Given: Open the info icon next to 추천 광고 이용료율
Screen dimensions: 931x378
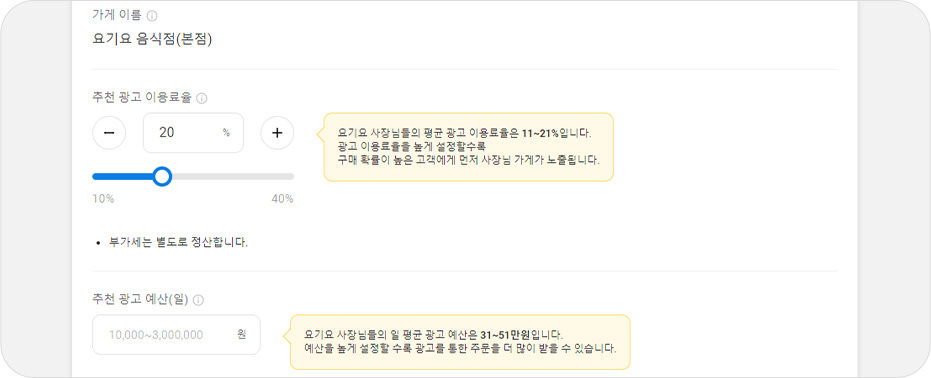Looking at the screenshot, I should (201, 99).
